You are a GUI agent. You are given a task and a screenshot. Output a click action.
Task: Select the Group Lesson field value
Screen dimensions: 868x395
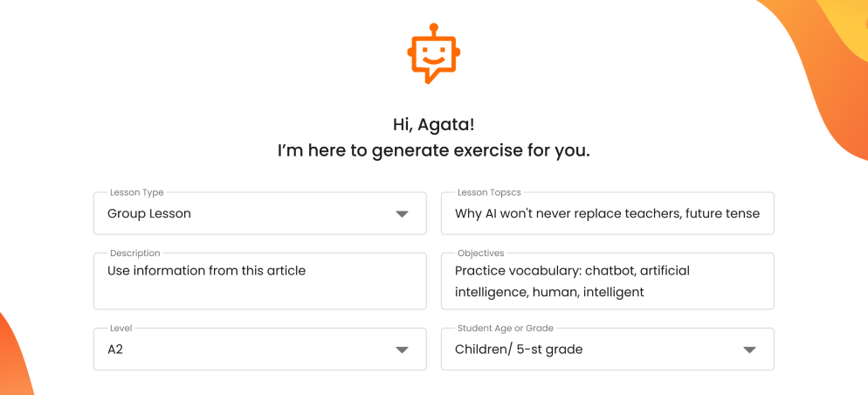(149, 213)
